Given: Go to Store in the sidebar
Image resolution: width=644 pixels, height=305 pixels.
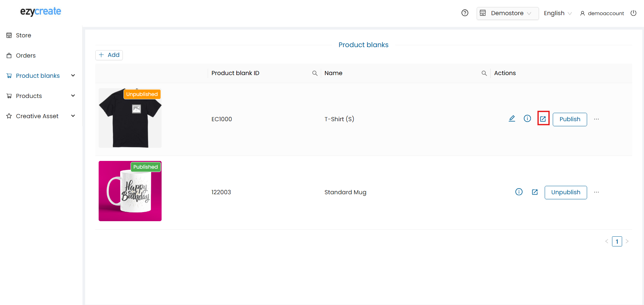Looking at the screenshot, I should [x=23, y=35].
